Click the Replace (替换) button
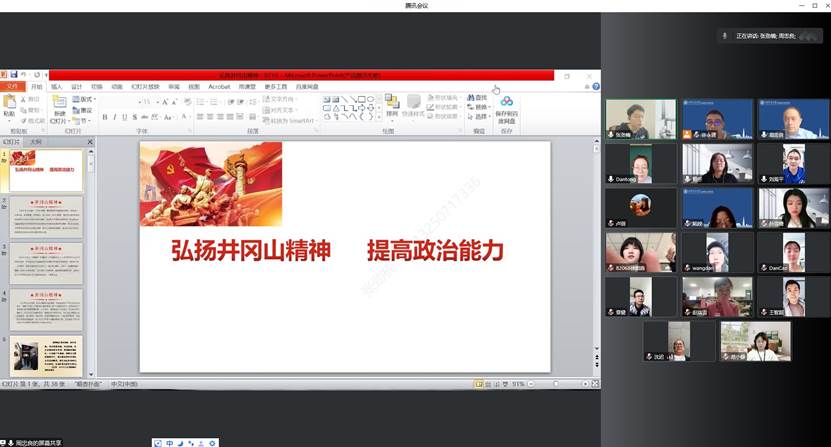 click(x=481, y=107)
